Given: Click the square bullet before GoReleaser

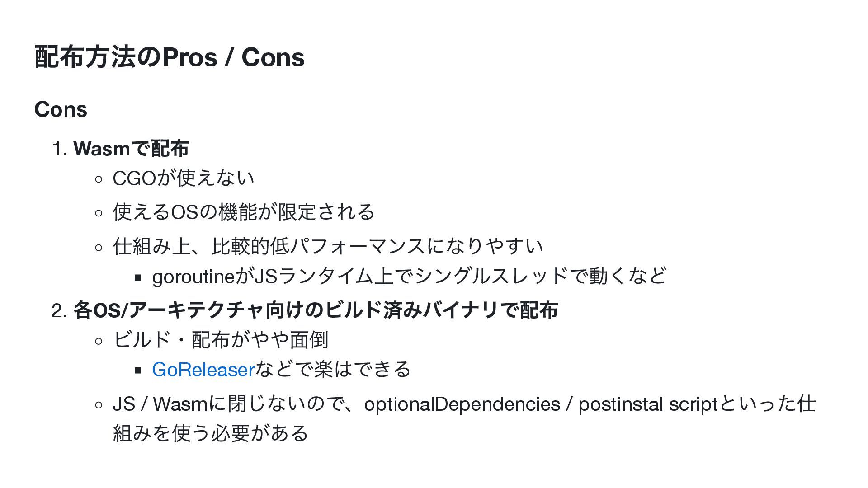Looking at the screenshot, I should 138,371.
